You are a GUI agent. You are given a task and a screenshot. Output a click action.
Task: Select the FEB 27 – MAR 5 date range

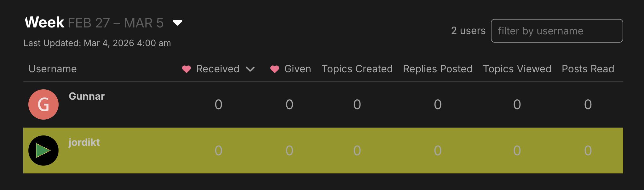[116, 23]
